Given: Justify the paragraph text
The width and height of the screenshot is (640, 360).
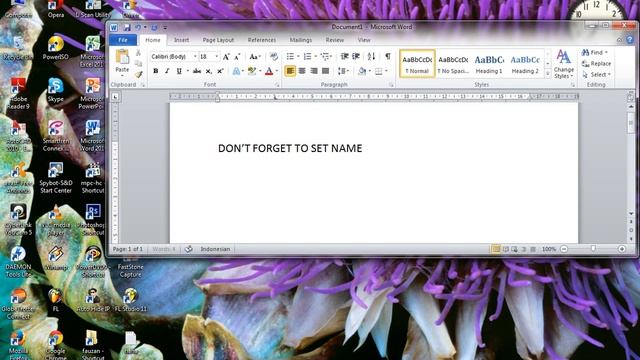Looking at the screenshot, I should [325, 71].
